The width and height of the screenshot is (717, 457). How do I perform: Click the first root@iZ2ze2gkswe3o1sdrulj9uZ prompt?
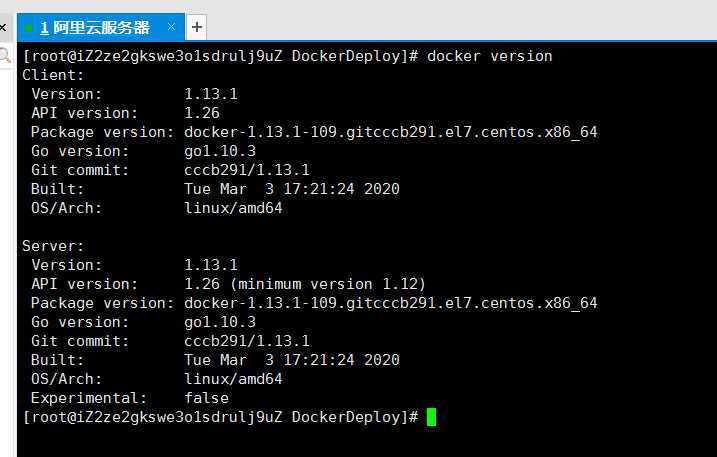(157, 56)
